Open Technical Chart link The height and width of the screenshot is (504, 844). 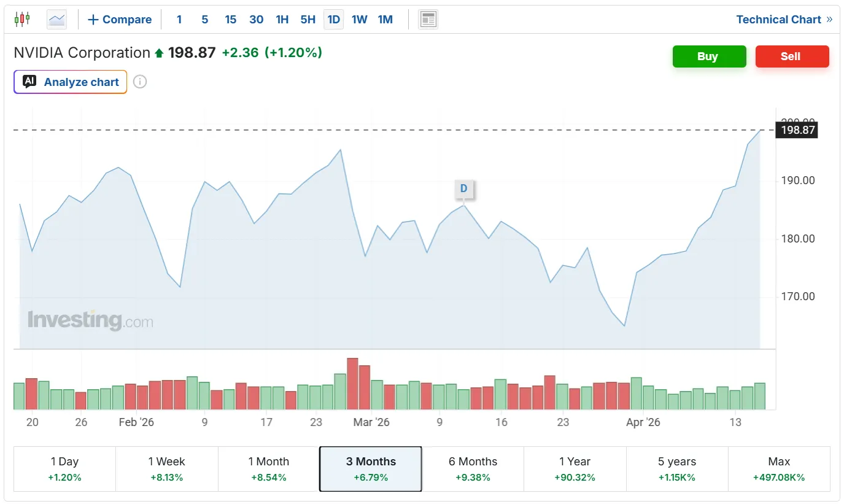point(784,20)
